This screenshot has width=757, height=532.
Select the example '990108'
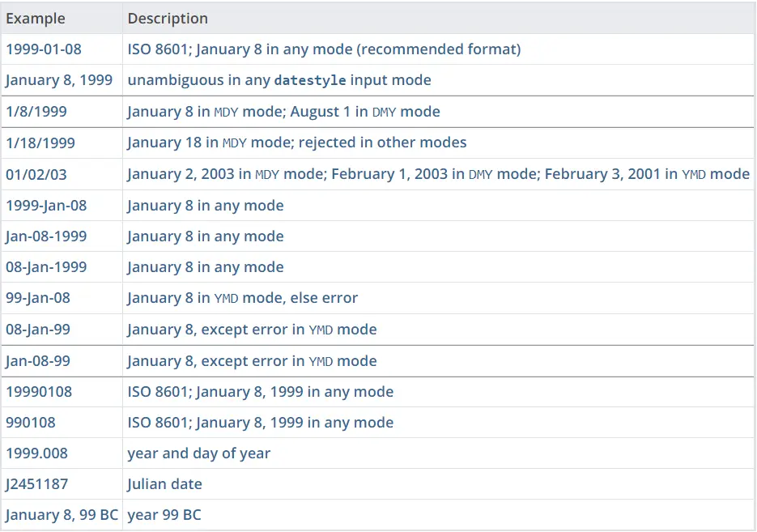pyautogui.click(x=31, y=423)
